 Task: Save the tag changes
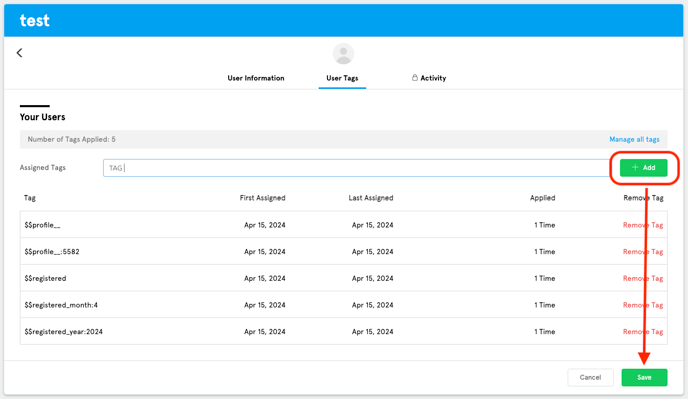coord(644,377)
